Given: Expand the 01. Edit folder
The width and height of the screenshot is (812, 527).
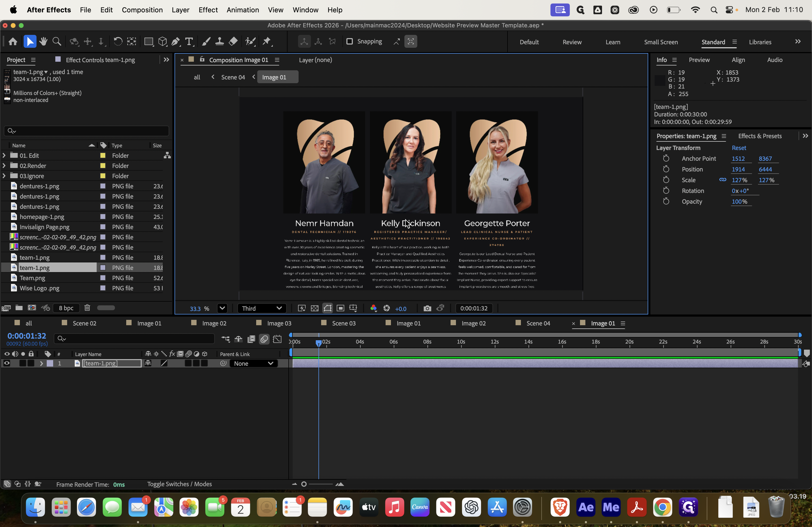Looking at the screenshot, I should coord(4,155).
